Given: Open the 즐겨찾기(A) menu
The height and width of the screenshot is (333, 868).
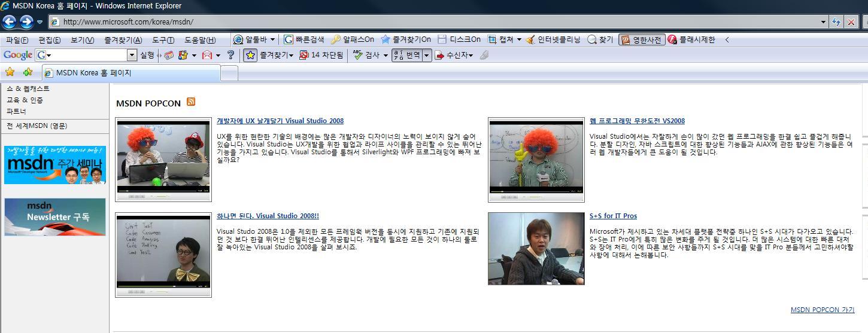Looking at the screenshot, I should click(123, 40).
